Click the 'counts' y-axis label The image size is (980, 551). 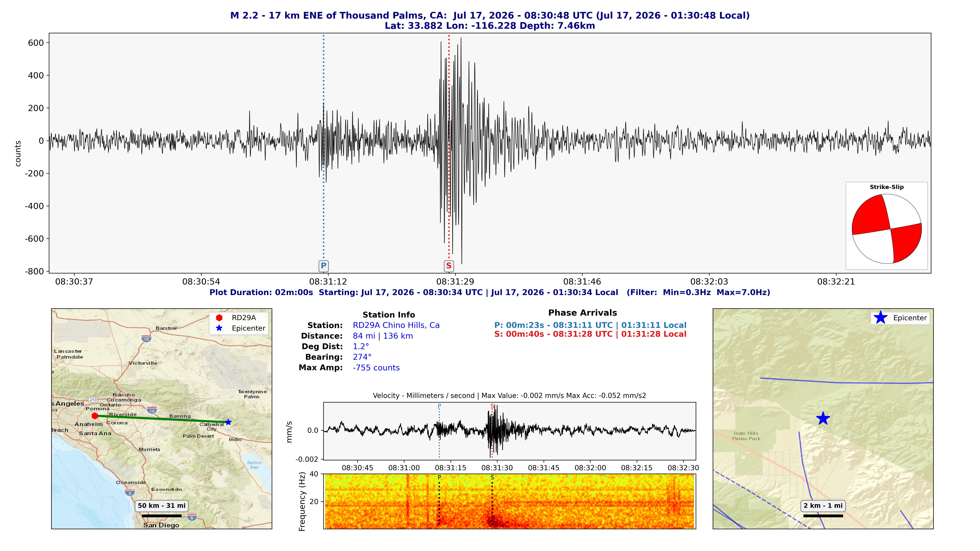[18, 154]
